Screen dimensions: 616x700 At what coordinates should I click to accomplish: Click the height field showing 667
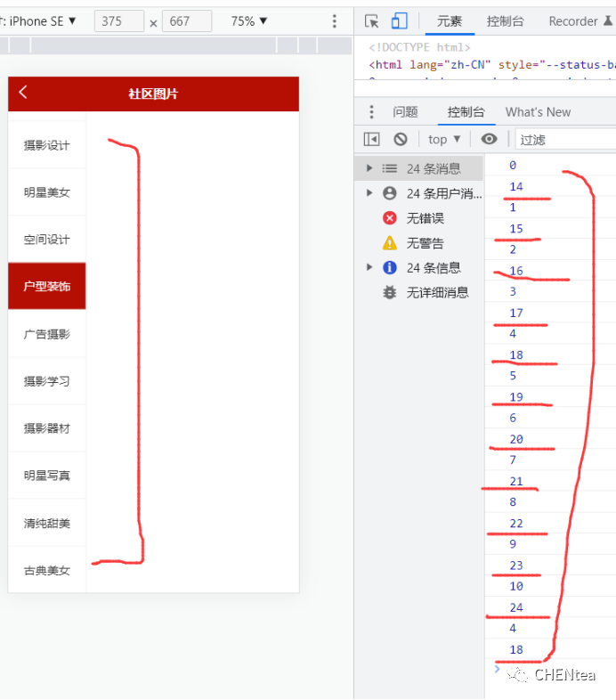coord(187,21)
